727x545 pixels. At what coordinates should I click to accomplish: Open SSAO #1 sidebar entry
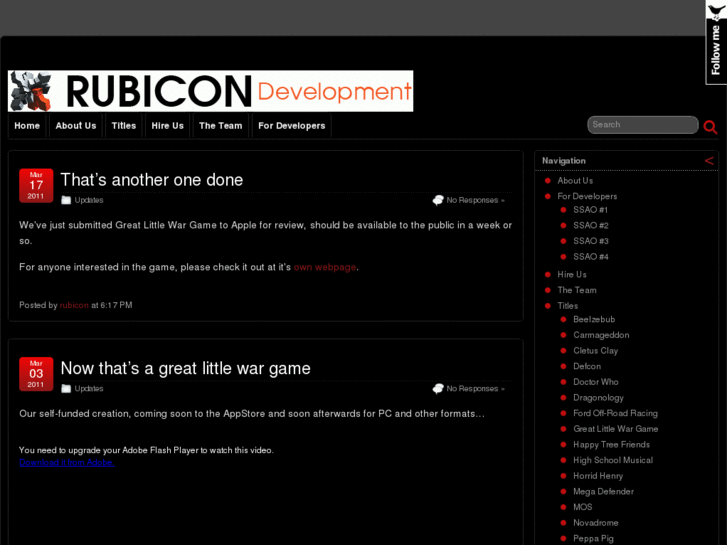click(590, 210)
